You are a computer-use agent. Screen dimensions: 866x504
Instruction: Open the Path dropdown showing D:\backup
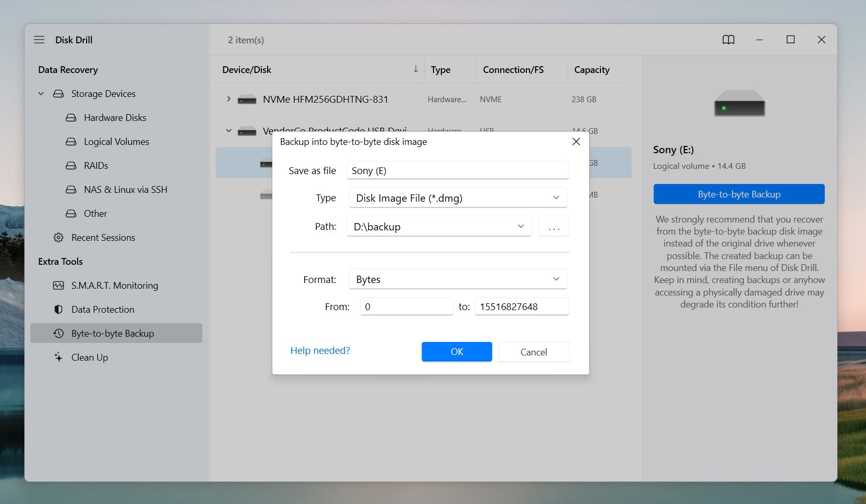click(x=439, y=226)
